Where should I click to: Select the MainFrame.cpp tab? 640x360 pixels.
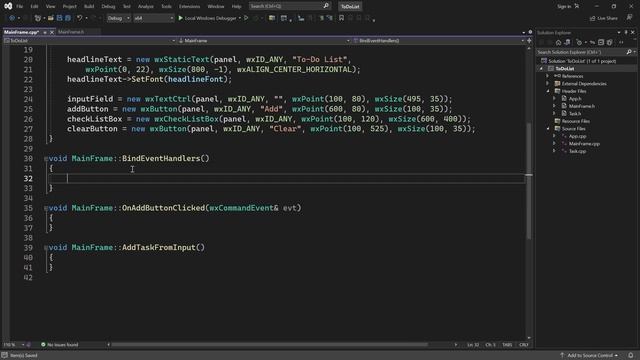pyautogui.click(x=21, y=32)
